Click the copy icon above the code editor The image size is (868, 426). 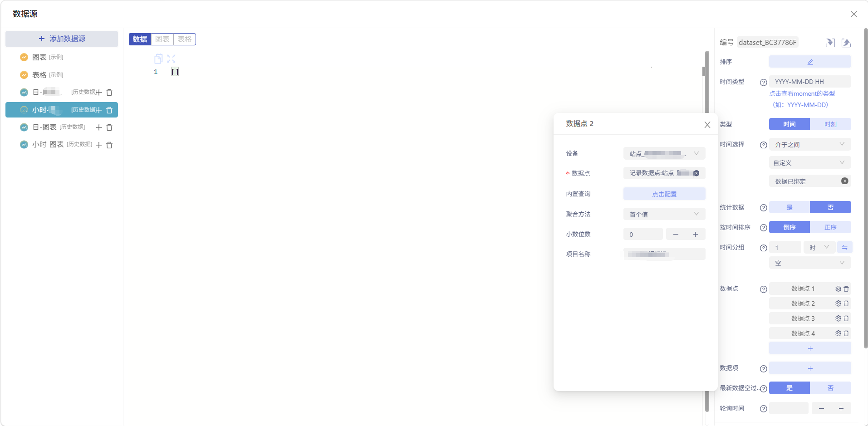(158, 59)
